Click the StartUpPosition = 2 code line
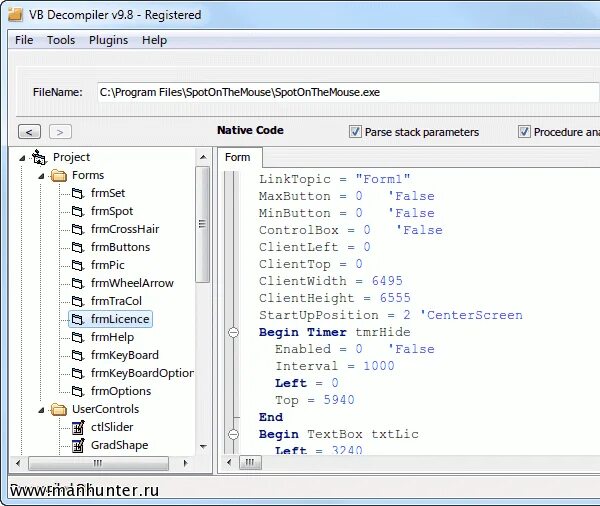The height and width of the screenshot is (506, 600). pyautogui.click(x=391, y=315)
